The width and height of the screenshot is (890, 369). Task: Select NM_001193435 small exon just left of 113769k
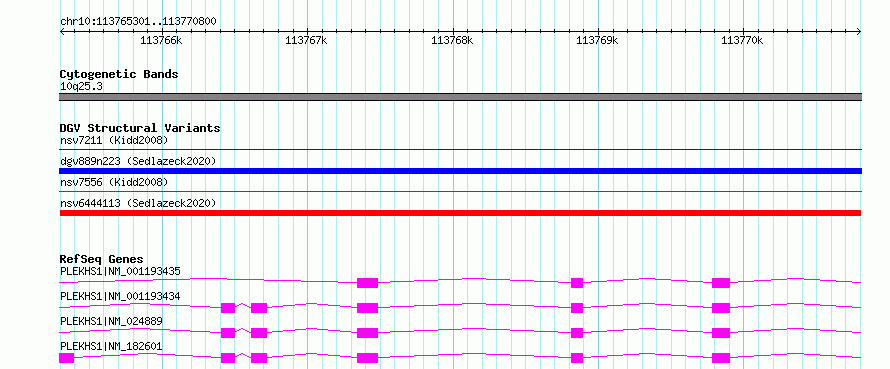point(577,283)
